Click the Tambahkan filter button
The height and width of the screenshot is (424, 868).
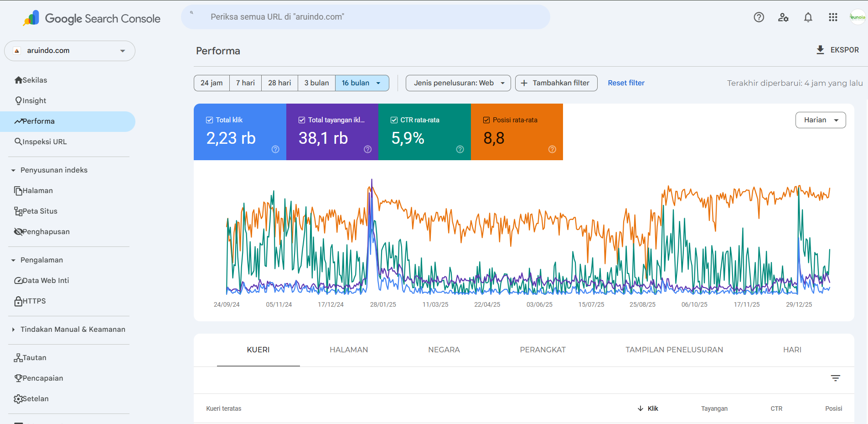(x=556, y=83)
